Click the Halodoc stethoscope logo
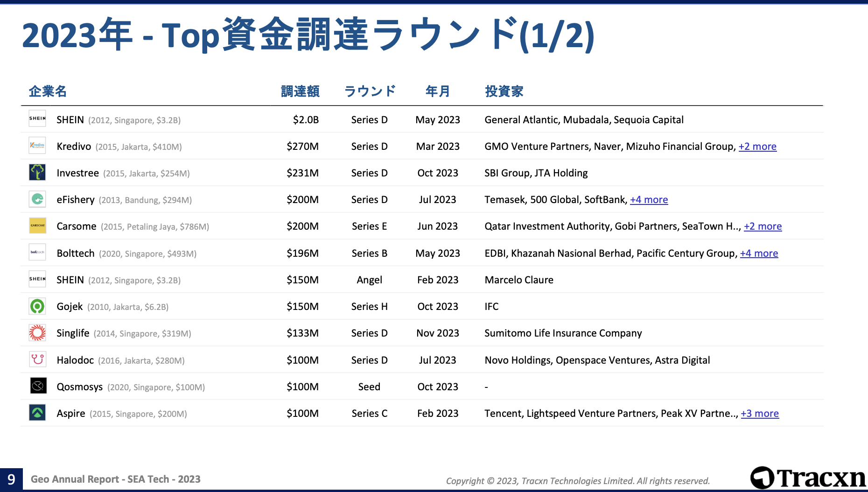Image resolution: width=868 pixels, height=492 pixels. coord(37,359)
